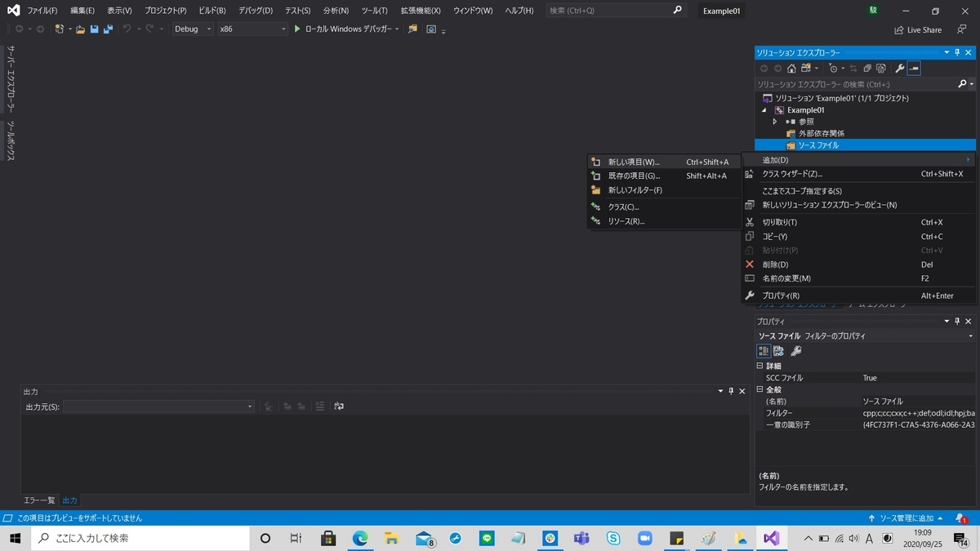Click the save file icon

click(x=94, y=29)
